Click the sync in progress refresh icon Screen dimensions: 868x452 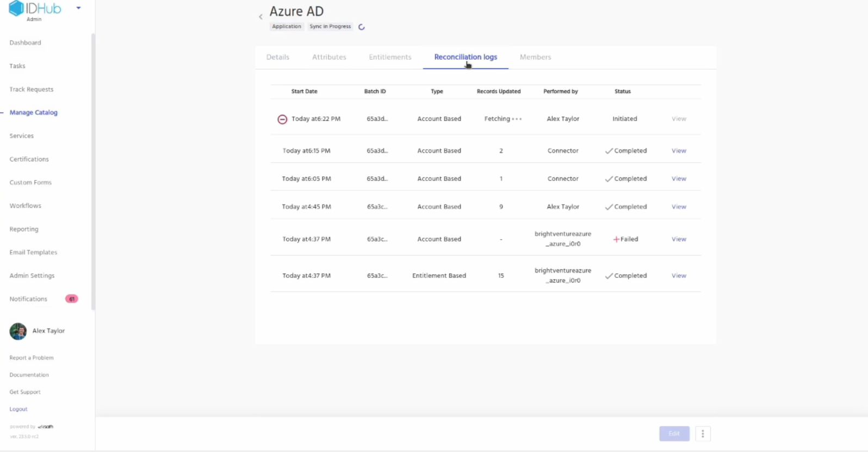pos(362,27)
